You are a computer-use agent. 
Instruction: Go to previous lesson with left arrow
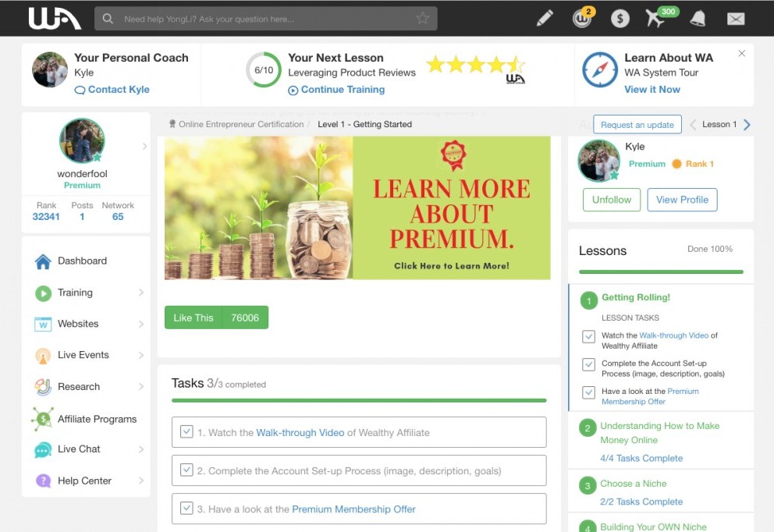click(693, 125)
